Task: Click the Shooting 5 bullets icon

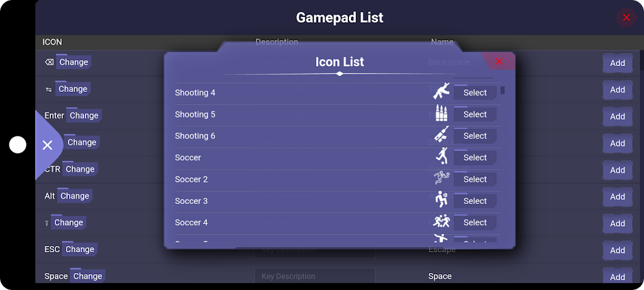Action: pos(442,114)
